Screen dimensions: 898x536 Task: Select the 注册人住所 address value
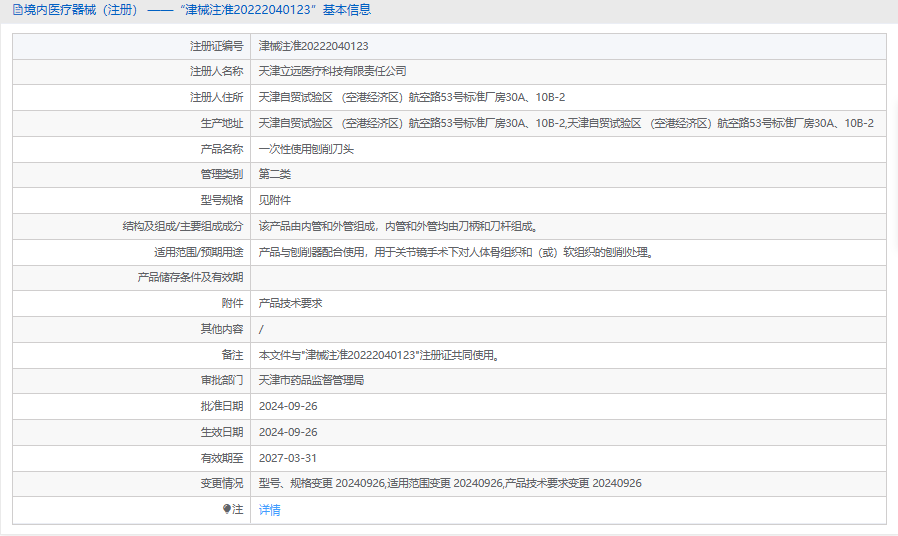412,97
